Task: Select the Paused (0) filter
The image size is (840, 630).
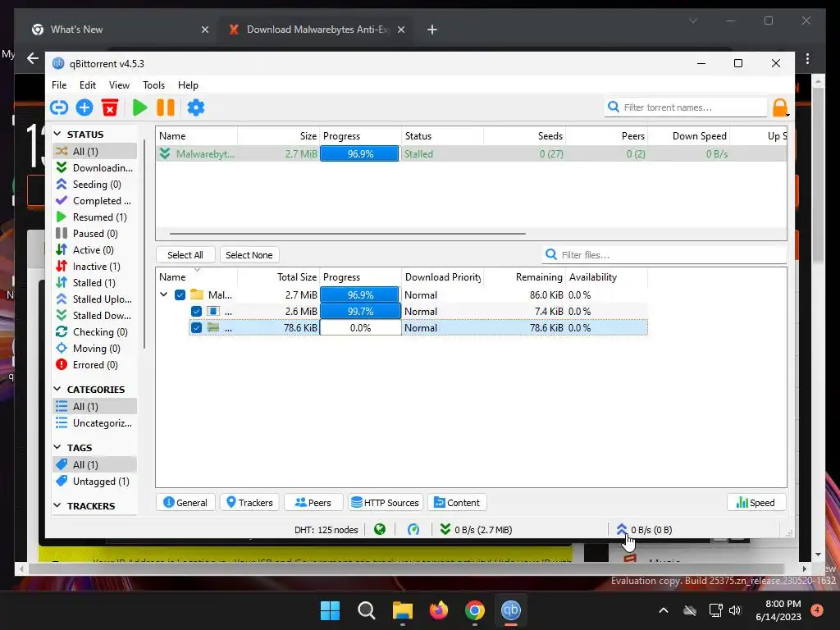Action: (x=95, y=234)
